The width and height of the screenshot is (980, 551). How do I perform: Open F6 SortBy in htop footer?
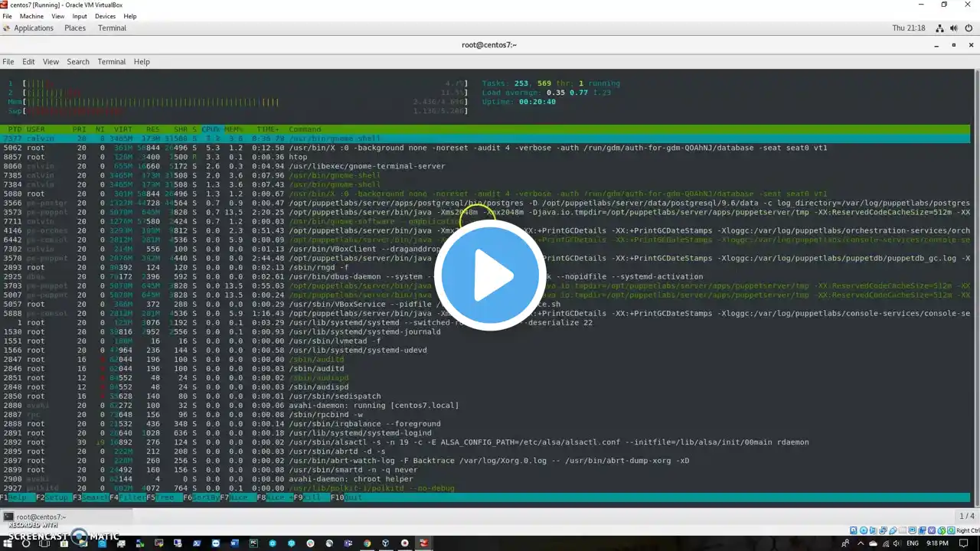pos(201,497)
